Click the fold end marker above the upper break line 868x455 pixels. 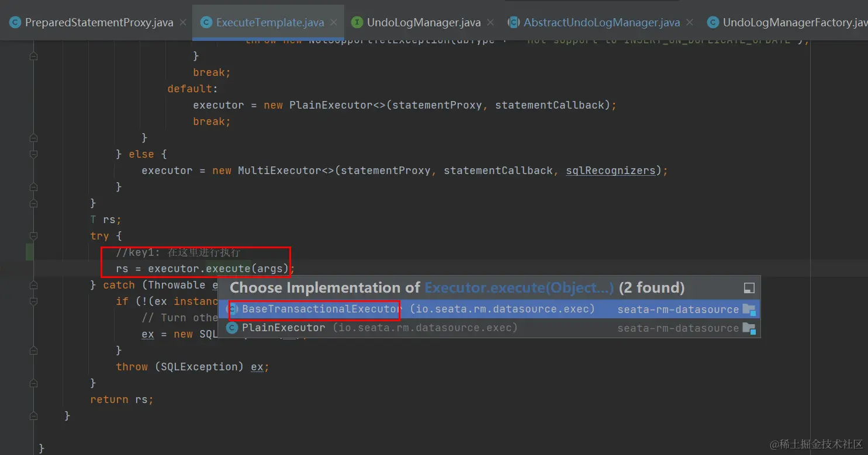point(33,56)
